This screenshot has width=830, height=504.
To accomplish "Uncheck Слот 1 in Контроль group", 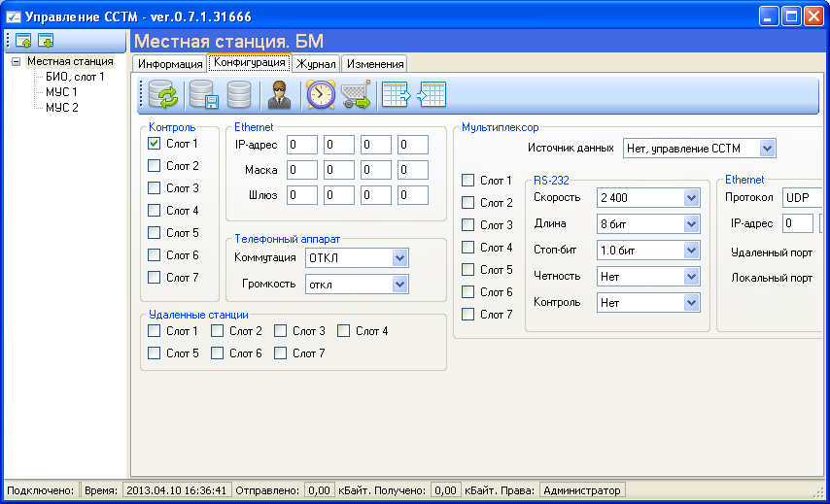I will point(154,144).
